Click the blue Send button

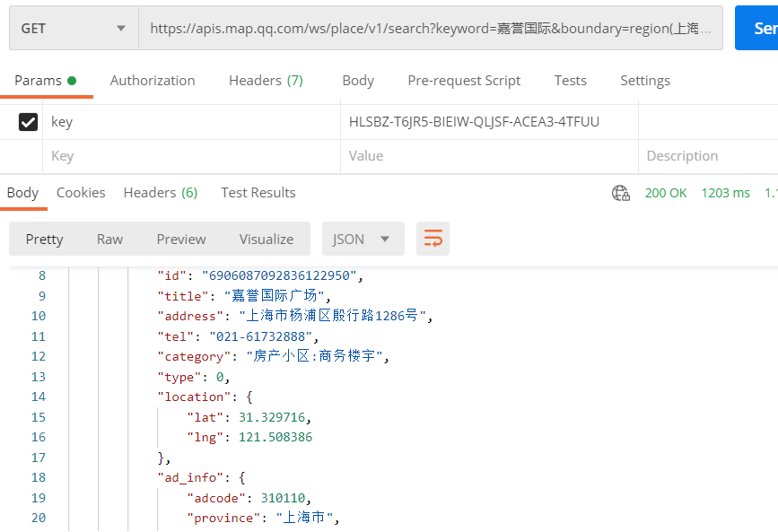[757, 29]
